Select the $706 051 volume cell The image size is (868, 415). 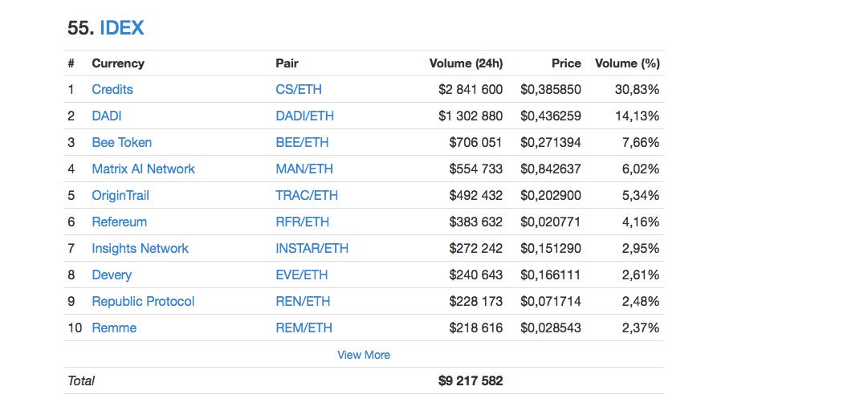[x=475, y=143]
